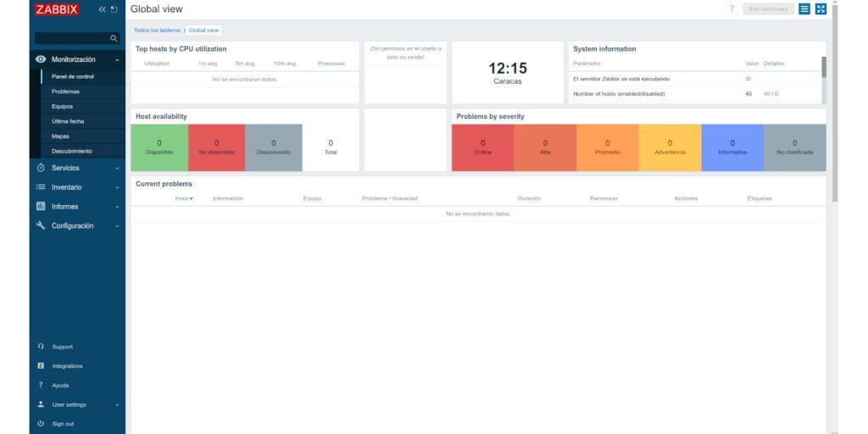Select the Mapas submenu item

60,136
